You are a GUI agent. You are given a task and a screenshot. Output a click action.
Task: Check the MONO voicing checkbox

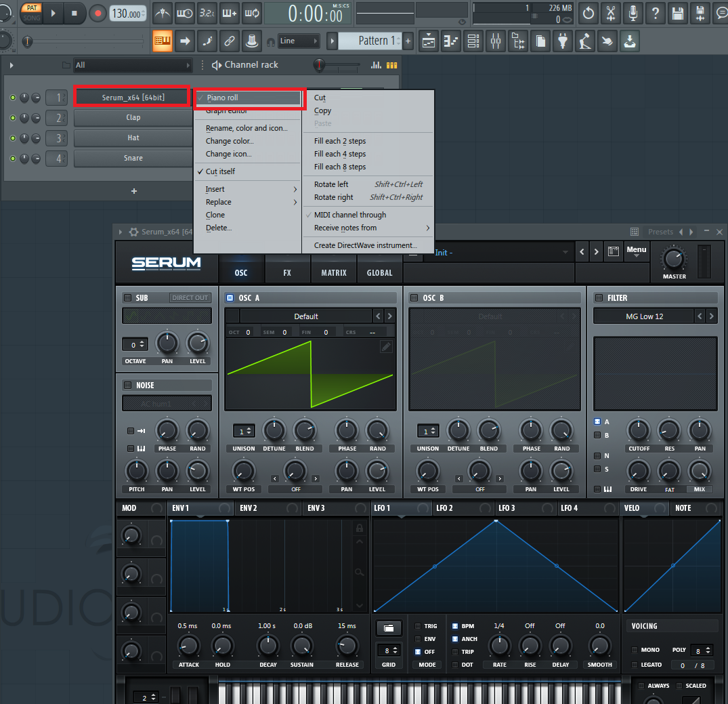635,650
